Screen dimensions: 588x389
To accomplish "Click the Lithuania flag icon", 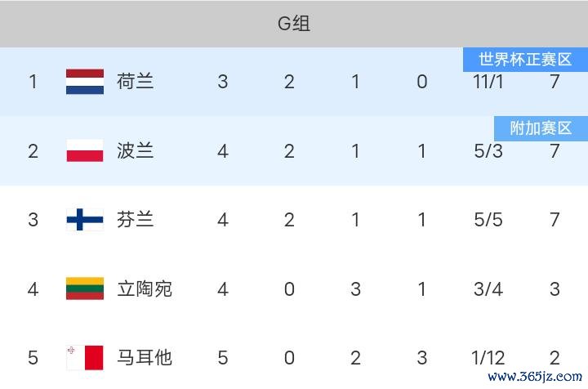I will tap(85, 288).
